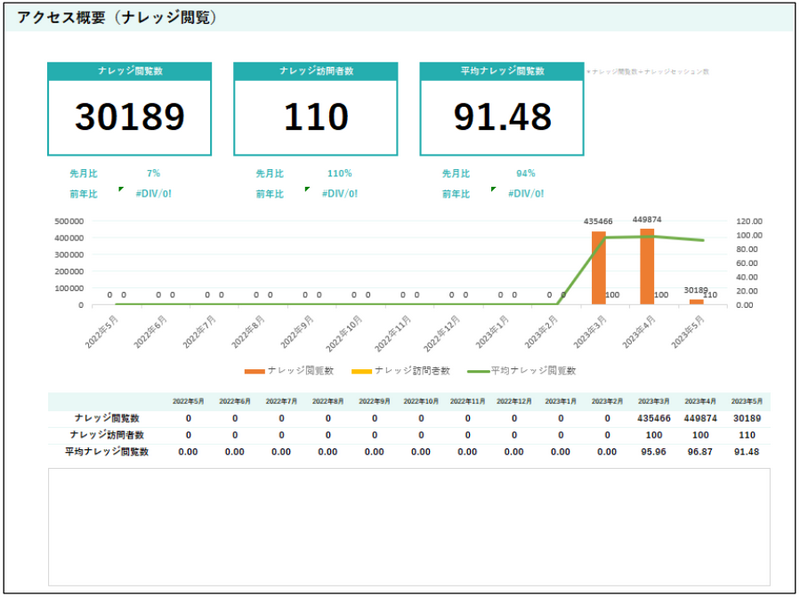Click the small gray formula note beside 平均ナレッジ閲覧数

click(x=648, y=72)
